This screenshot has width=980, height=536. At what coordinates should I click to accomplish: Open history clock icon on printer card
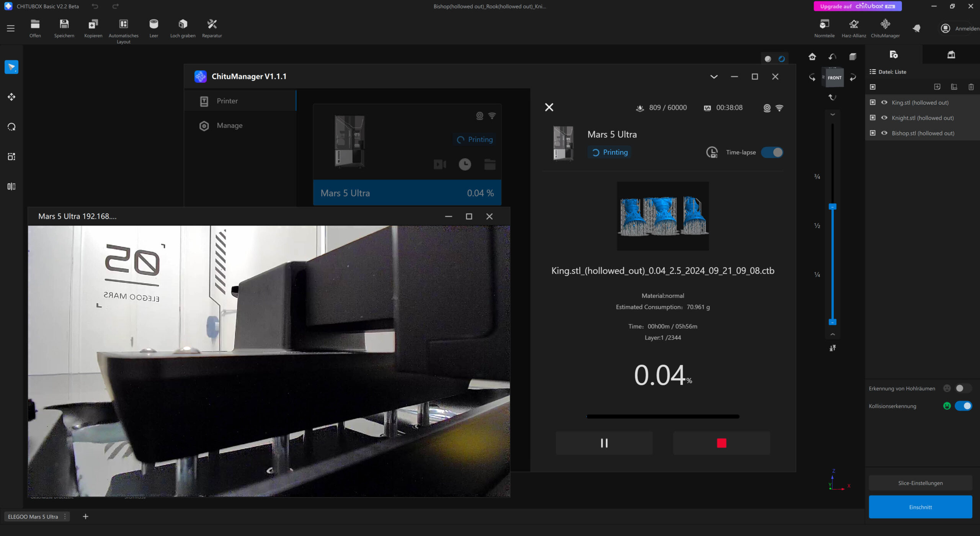coord(465,164)
